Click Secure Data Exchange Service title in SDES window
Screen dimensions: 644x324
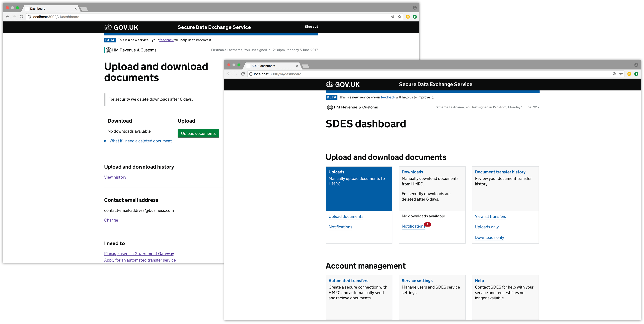pyautogui.click(x=436, y=84)
